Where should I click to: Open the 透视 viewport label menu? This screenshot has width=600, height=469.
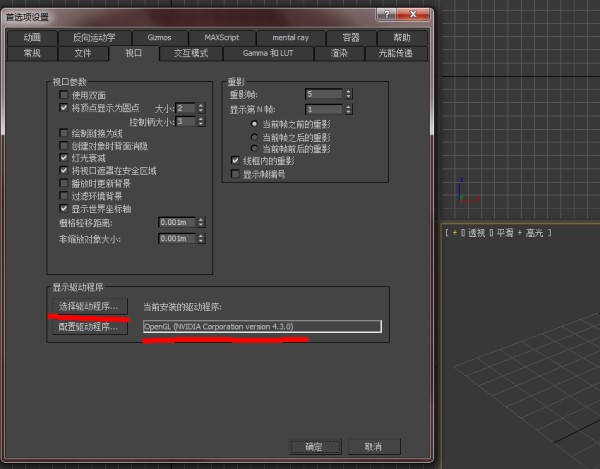pyautogui.click(x=476, y=233)
